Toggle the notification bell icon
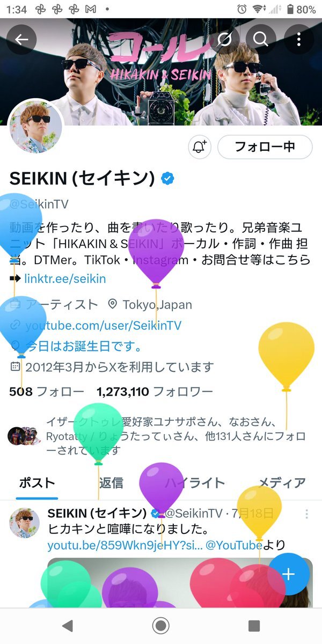The height and width of the screenshot is (644, 322). point(200,147)
